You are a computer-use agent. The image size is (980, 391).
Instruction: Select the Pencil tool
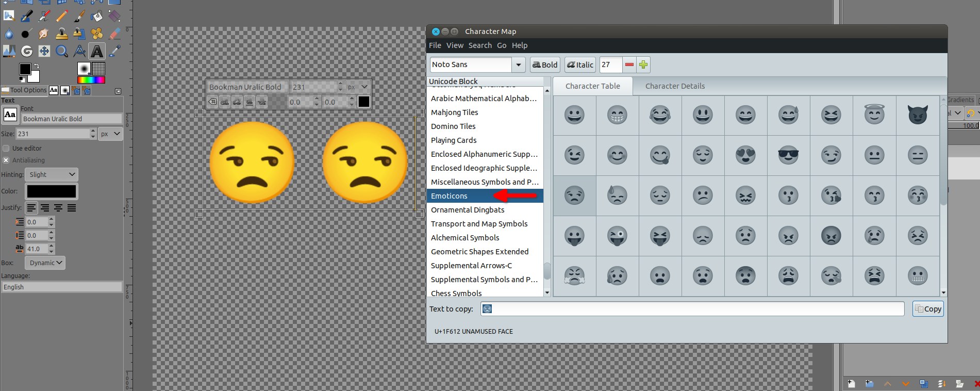[61, 17]
